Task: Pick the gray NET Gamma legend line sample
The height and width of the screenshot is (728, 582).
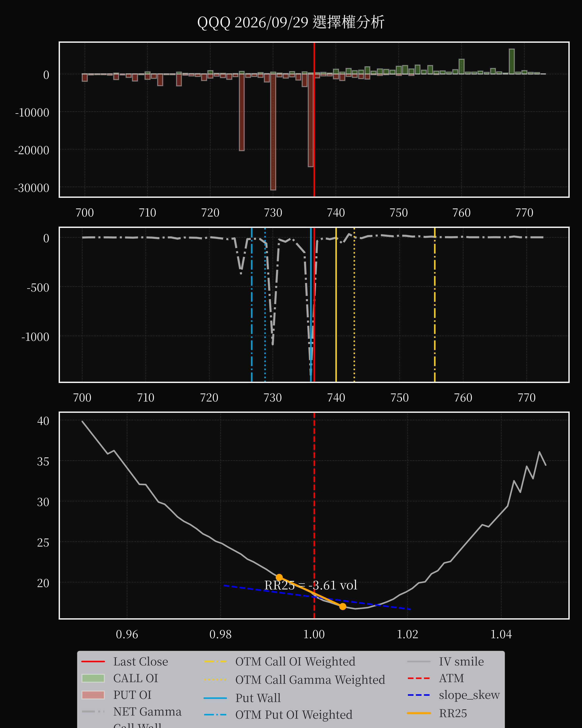Action: (93, 711)
